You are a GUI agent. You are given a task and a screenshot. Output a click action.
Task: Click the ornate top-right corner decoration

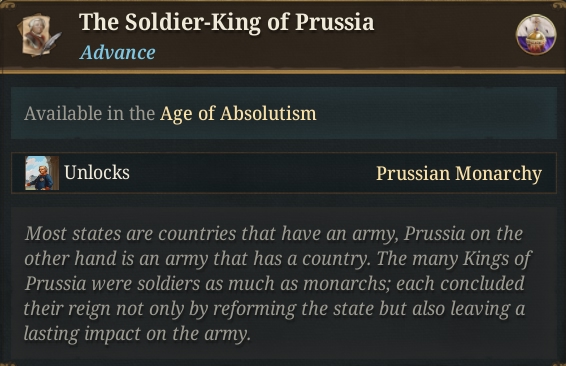558,5
